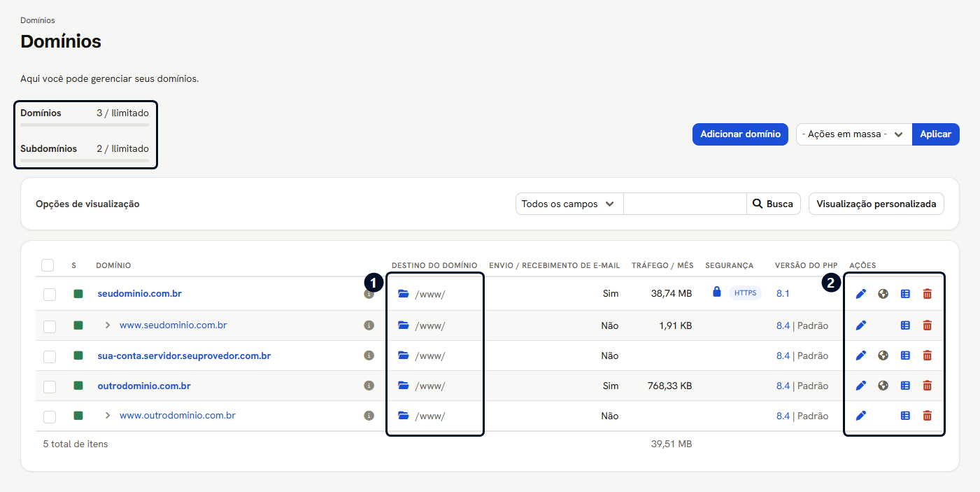Image resolution: width=980 pixels, height=492 pixels.
Task: Open the seudominio.com.br domain link
Action: coord(139,294)
